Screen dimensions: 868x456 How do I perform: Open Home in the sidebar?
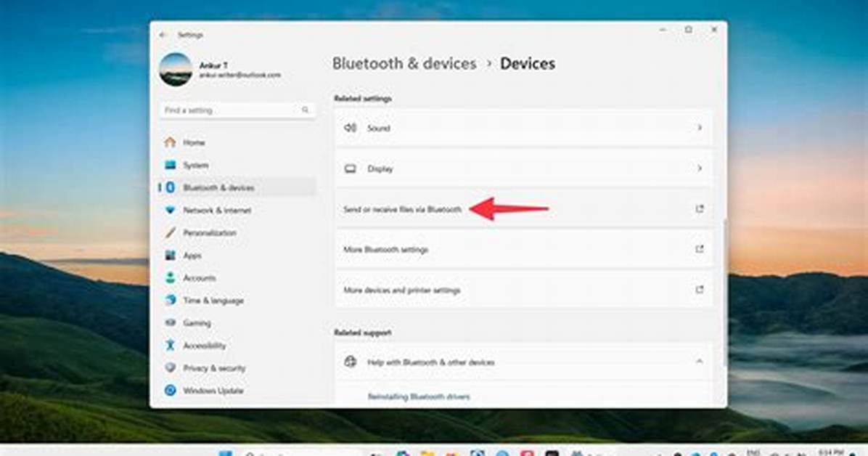click(x=237, y=142)
